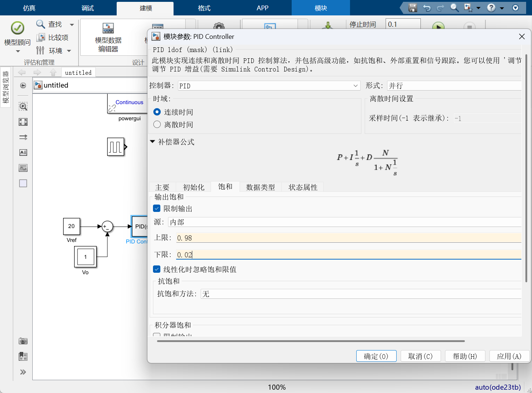The image size is (532, 393).
Task: Switch to the 仿真 ribbon tab
Action: coord(29,8)
